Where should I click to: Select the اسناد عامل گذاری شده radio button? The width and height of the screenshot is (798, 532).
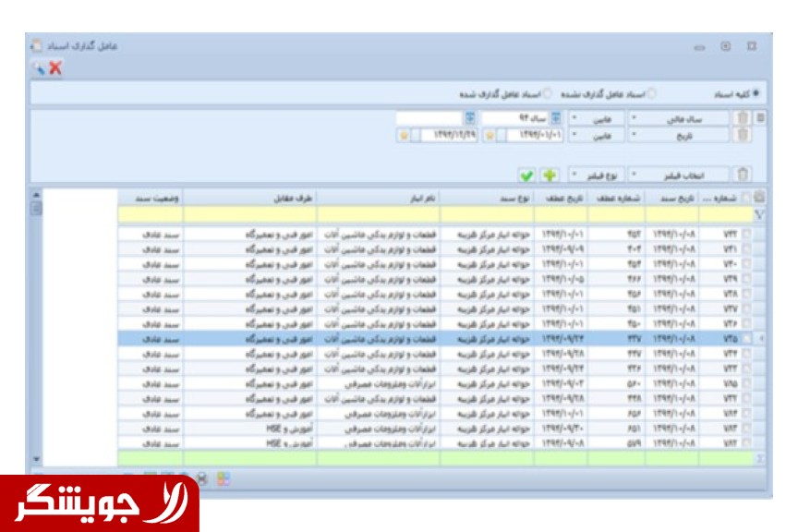pos(547,93)
